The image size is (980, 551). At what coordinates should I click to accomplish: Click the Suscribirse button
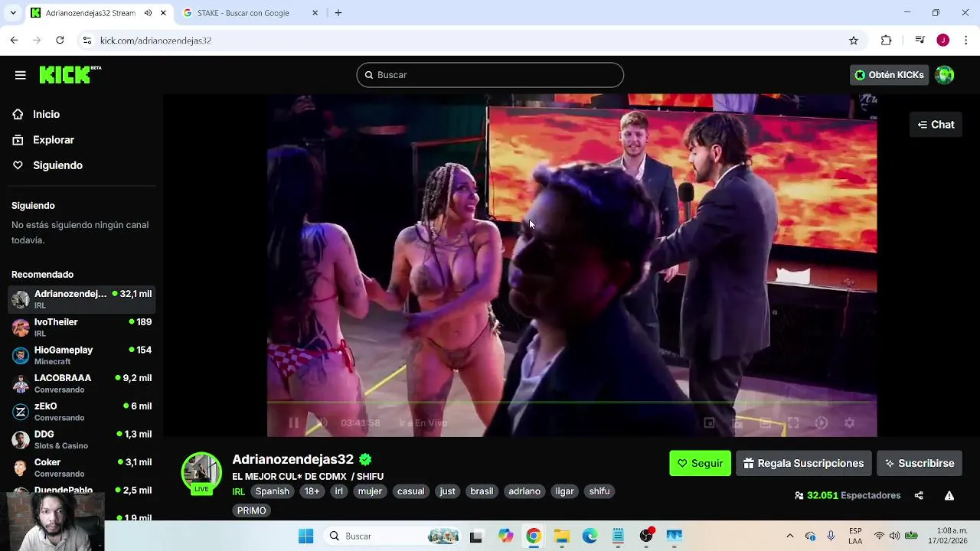(920, 463)
